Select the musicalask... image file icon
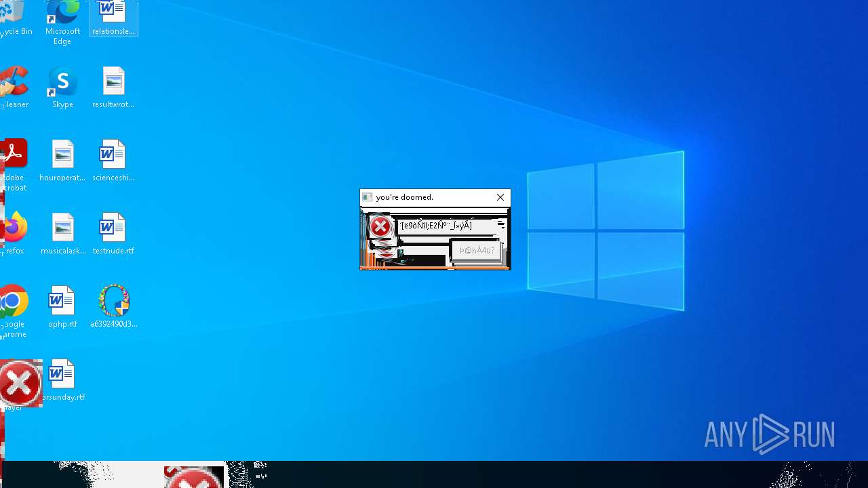 coord(62,234)
